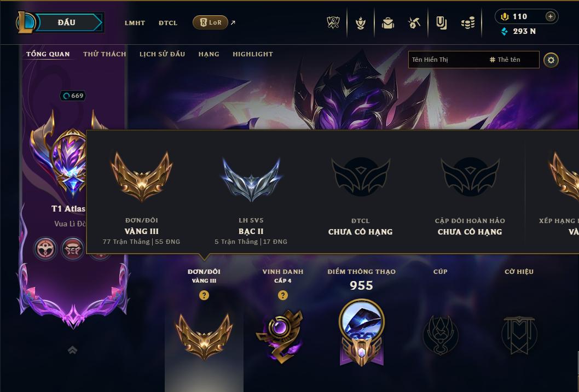This screenshot has width=579, height=392.
Task: Click the question mark under ĐƠN/ĐÔI
Action: (204, 295)
